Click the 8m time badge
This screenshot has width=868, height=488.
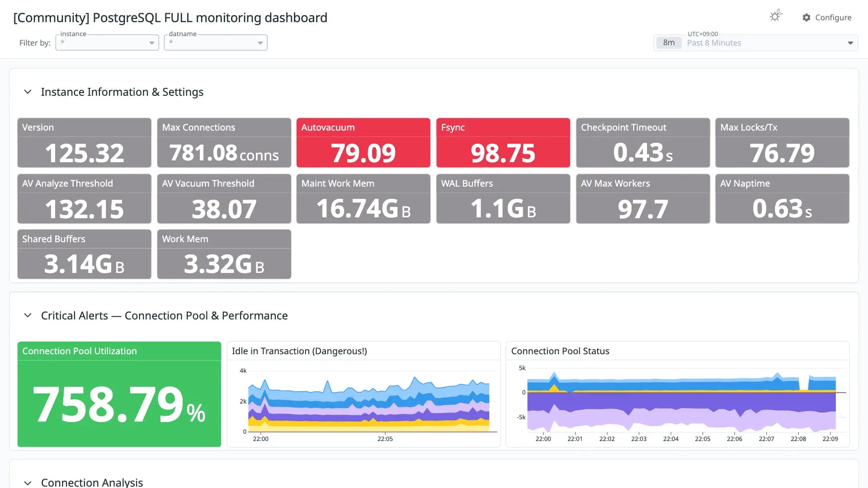[669, 43]
